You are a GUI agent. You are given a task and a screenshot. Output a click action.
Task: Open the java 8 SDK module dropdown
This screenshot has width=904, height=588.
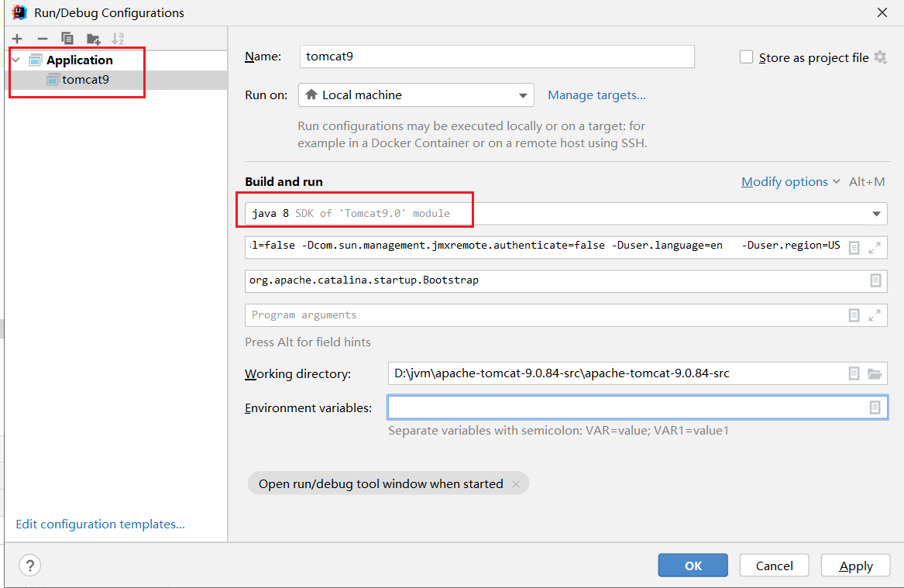tap(876, 213)
